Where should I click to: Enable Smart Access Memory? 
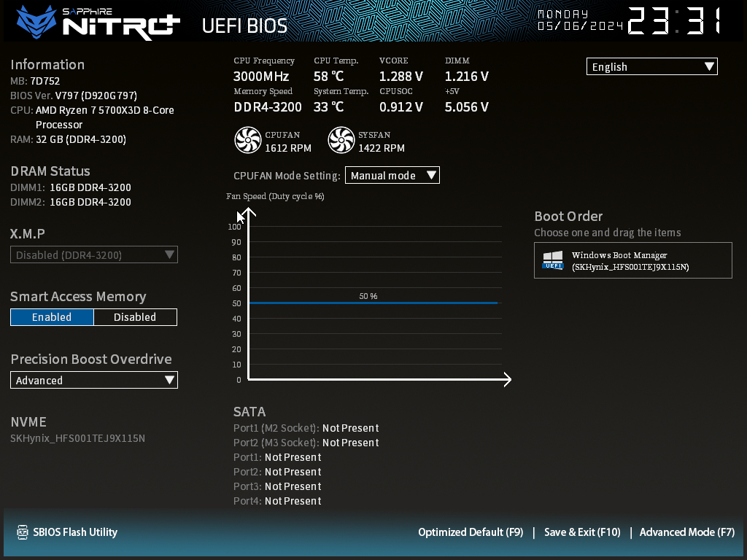[x=52, y=317]
